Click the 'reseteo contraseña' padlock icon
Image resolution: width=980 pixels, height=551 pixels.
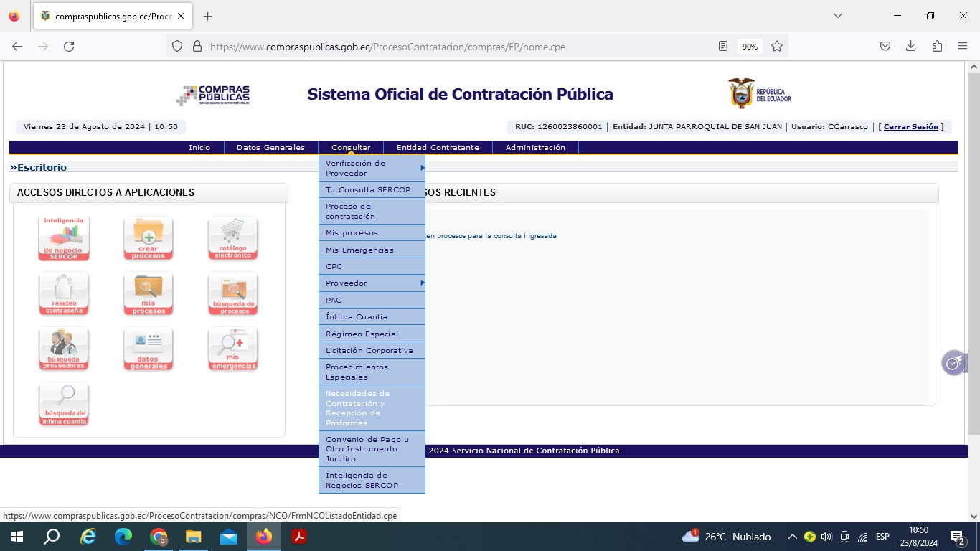[x=63, y=293]
